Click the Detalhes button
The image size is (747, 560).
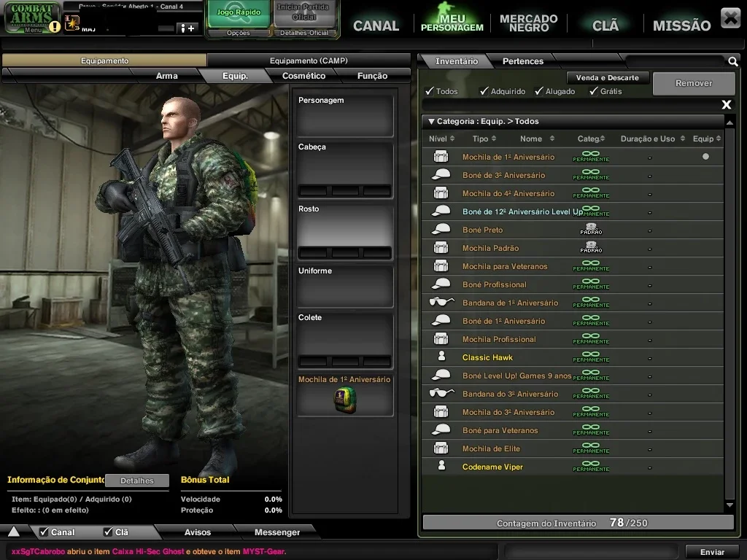(136, 481)
